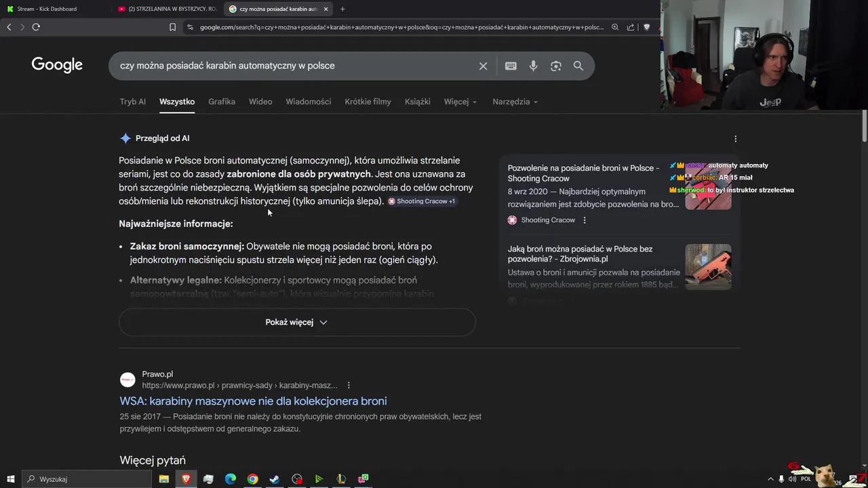Screen dimensions: 868x488
Task: Open WSA: karabiny maszynowe result link
Action: coord(253,401)
